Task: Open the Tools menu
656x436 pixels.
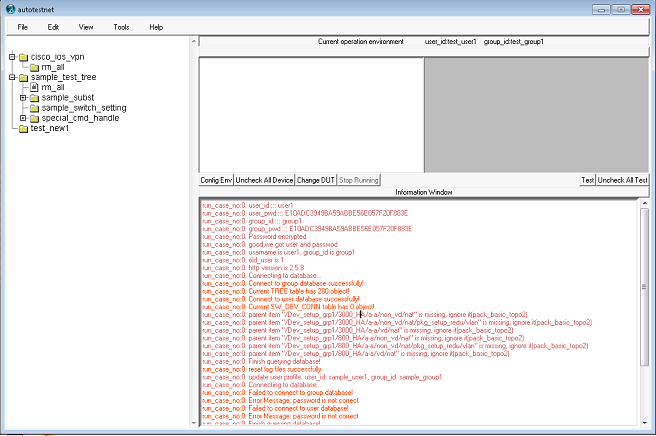Action: (121, 26)
